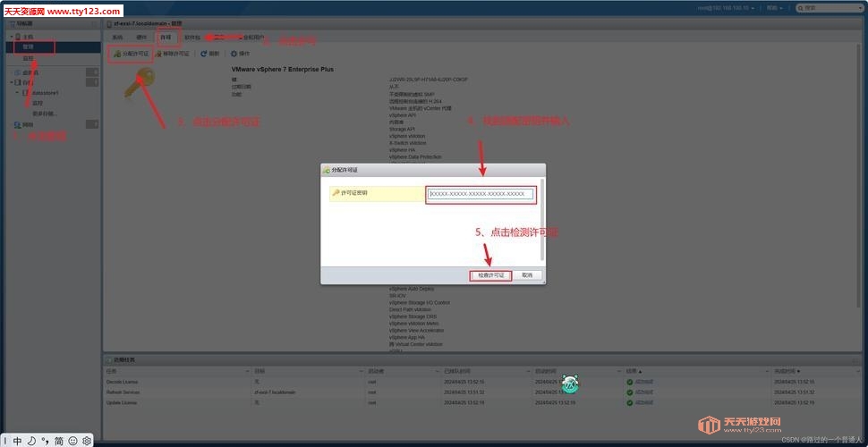
Task: Toggle IME simplified Chinese (简) button
Action: coord(59,441)
